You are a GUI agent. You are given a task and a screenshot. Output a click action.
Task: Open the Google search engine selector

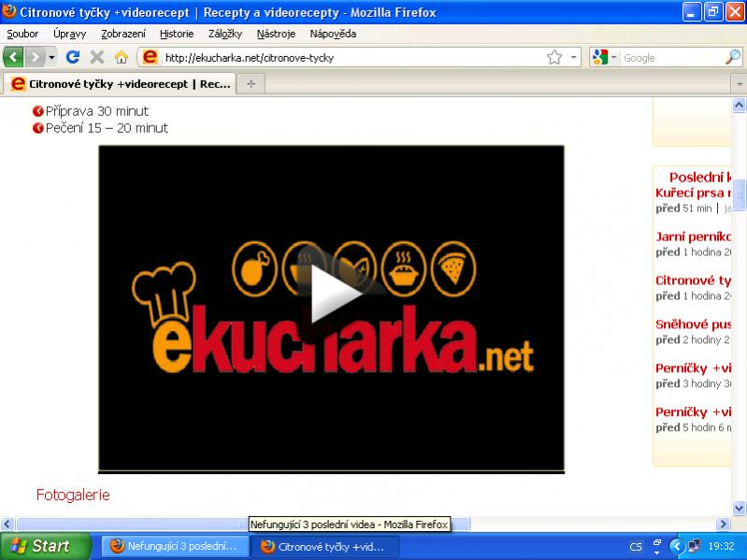604,58
